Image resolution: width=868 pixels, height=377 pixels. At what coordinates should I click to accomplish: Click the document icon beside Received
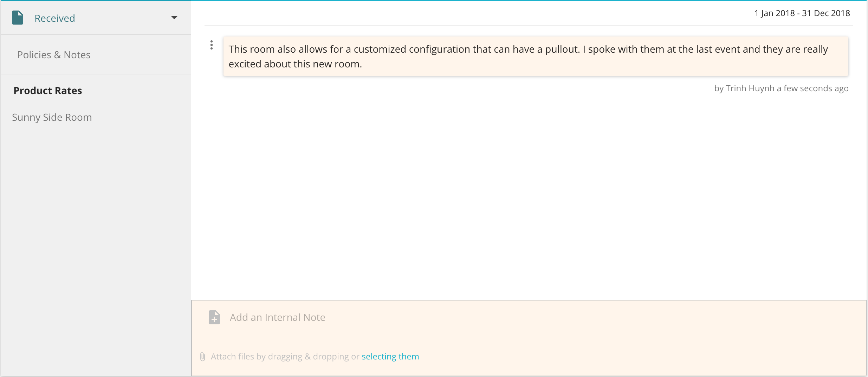18,18
